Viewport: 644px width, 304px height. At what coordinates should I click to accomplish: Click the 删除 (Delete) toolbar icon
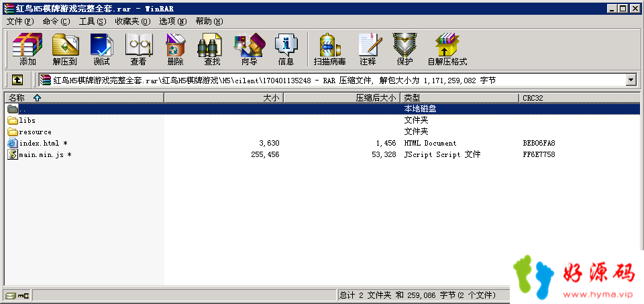click(175, 45)
